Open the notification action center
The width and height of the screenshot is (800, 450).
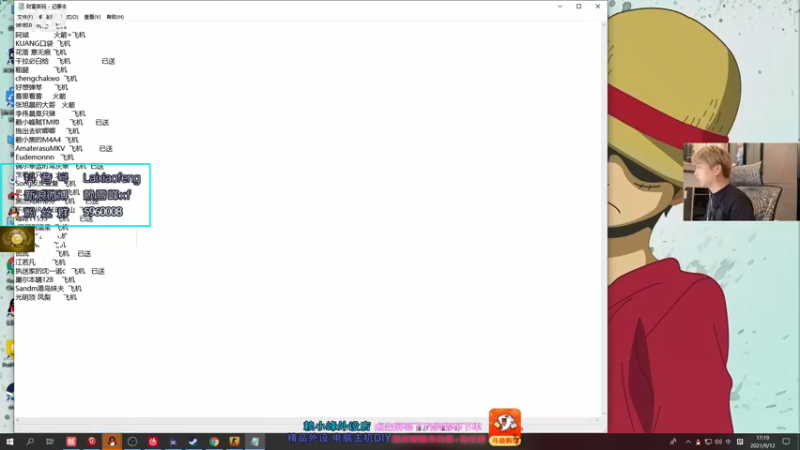(786, 441)
